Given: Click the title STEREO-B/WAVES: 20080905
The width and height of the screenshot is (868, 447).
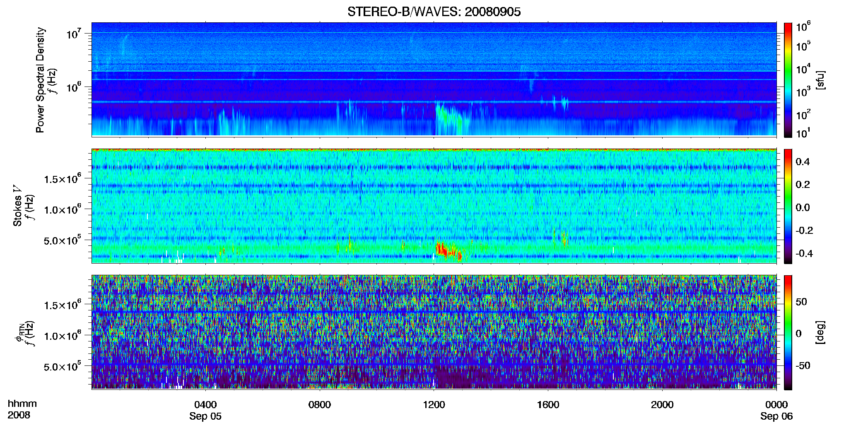Looking at the screenshot, I should (x=434, y=12).
